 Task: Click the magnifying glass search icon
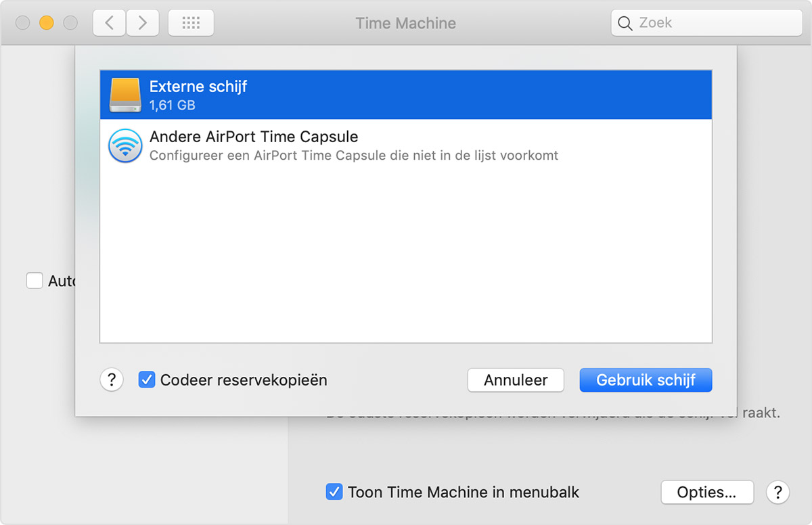coord(625,24)
